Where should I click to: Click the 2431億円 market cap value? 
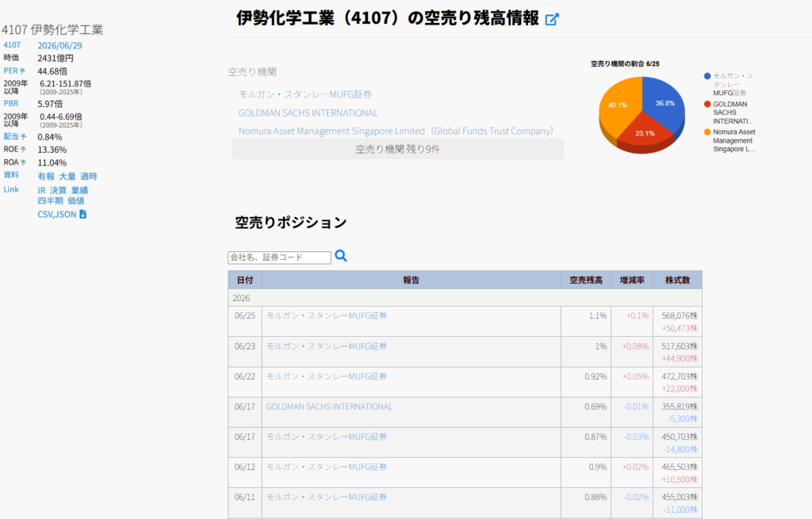point(56,58)
